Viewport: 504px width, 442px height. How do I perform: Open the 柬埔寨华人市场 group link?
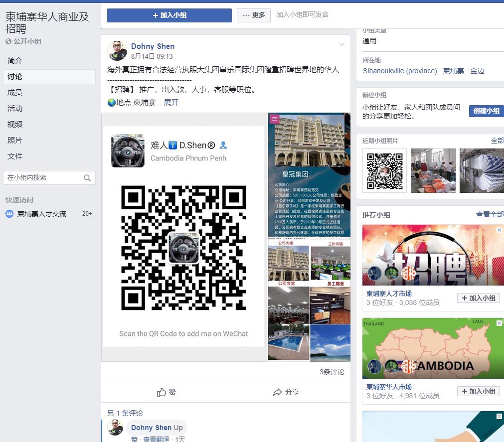(x=389, y=387)
